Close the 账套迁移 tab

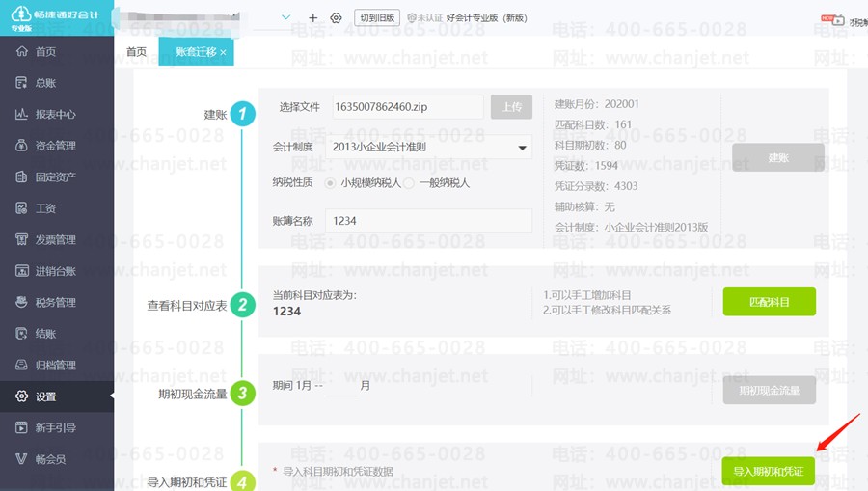[x=223, y=52]
